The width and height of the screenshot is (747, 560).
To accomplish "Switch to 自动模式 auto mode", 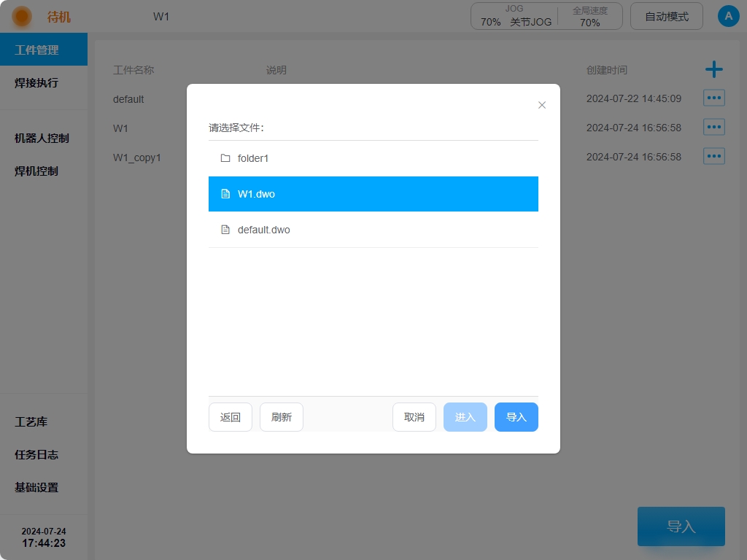I will (666, 16).
